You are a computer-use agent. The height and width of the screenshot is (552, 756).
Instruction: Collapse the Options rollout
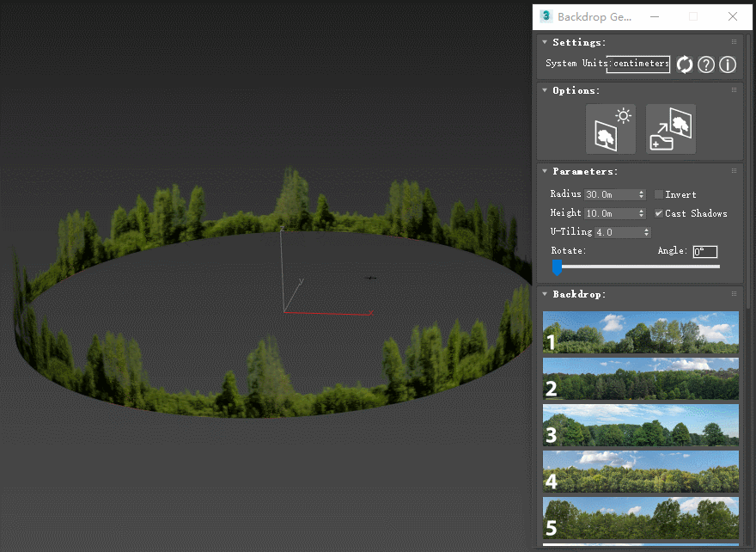[545, 90]
